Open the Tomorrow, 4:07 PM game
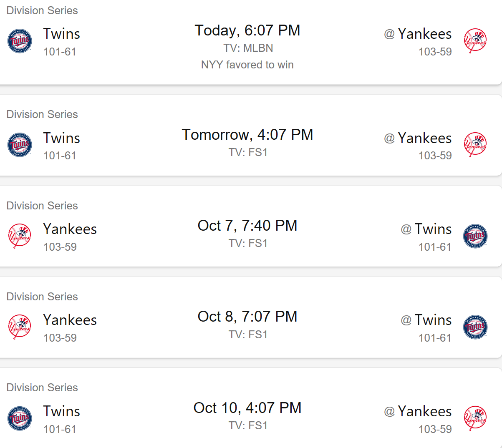This screenshot has width=502, height=448. 247,135
